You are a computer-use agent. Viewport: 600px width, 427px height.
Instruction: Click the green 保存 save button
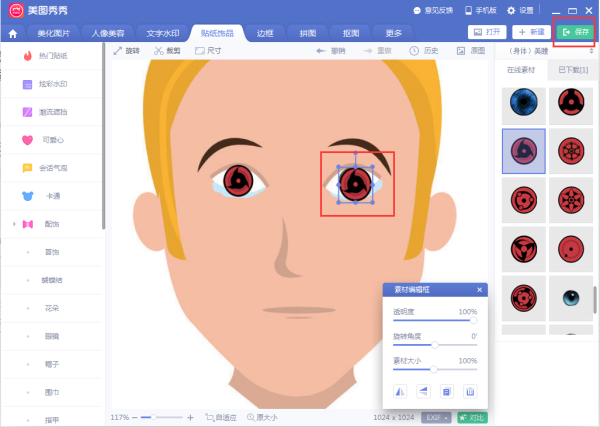click(x=576, y=32)
